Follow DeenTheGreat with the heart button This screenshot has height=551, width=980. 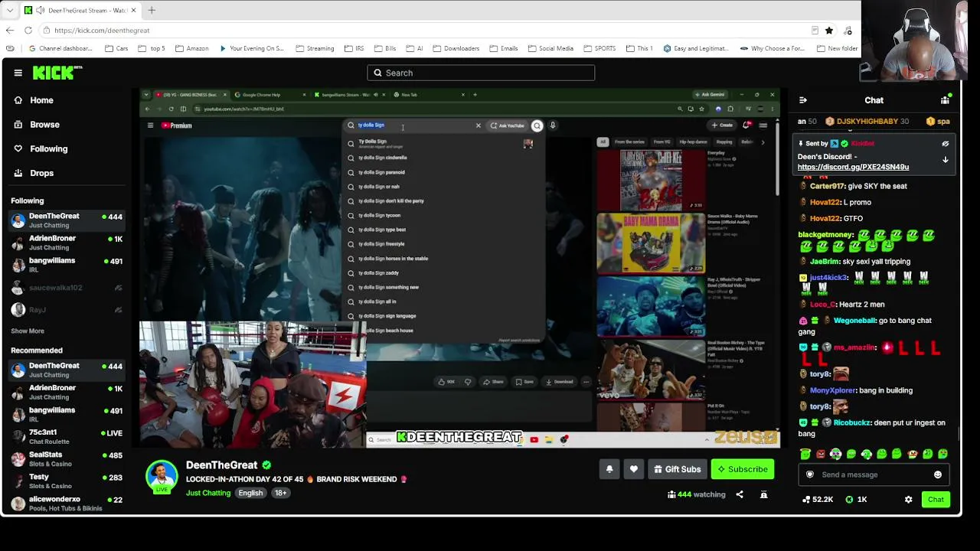[x=633, y=469]
